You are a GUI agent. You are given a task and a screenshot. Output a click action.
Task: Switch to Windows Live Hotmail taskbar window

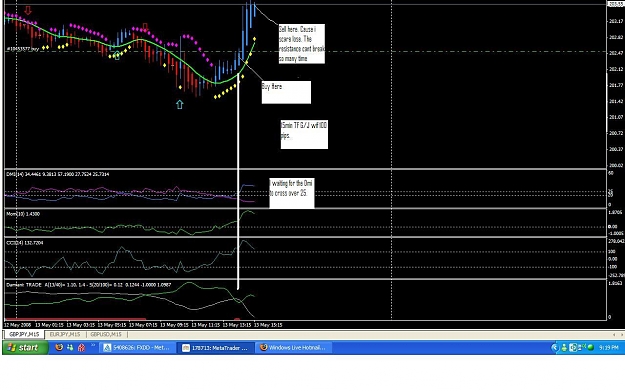[x=293, y=348]
